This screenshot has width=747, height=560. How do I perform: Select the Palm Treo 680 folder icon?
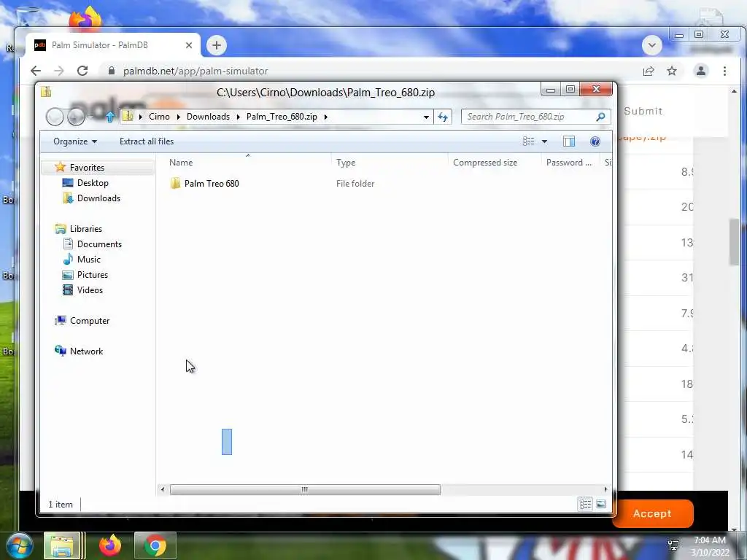(x=175, y=183)
